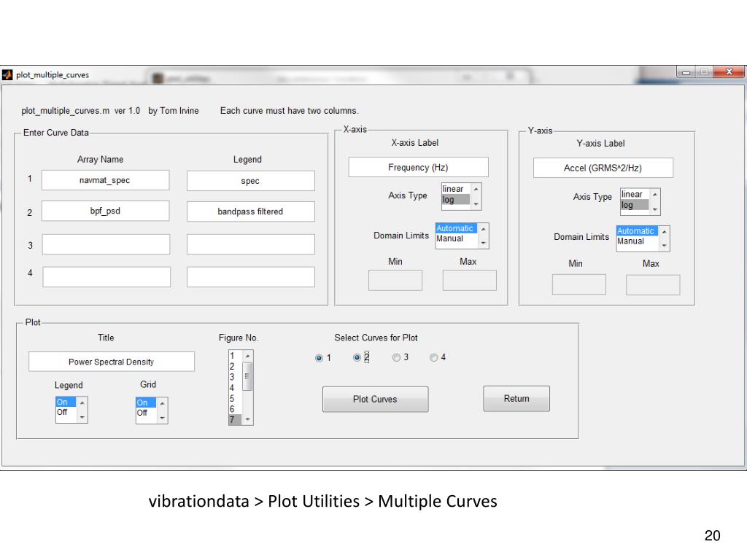747x560 pixels.
Task: Select Figure No. 7 in list
Action: pyautogui.click(x=236, y=419)
